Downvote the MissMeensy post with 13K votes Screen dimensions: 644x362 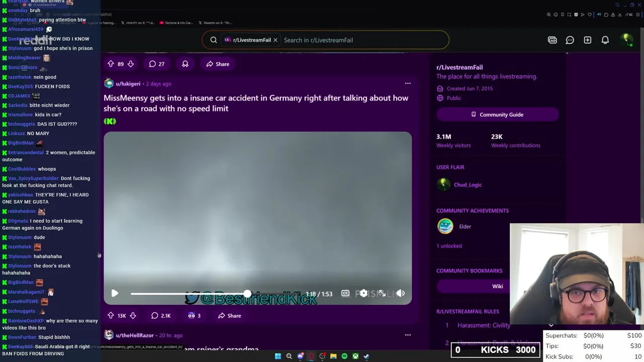(133, 316)
